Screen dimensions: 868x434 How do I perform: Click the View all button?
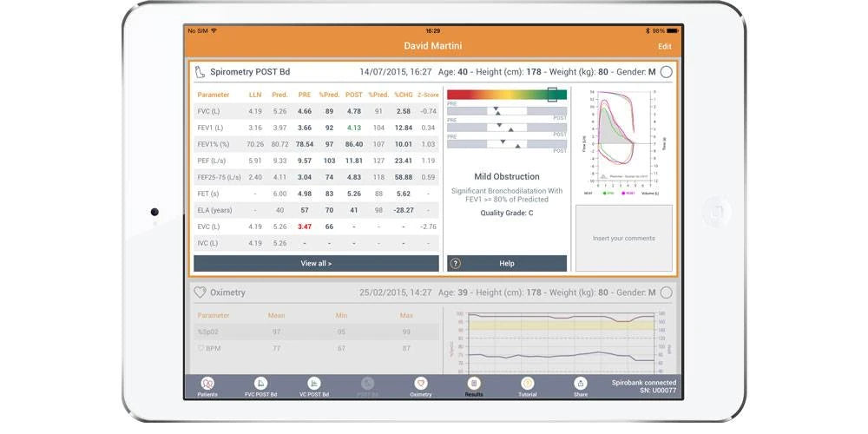(x=316, y=264)
